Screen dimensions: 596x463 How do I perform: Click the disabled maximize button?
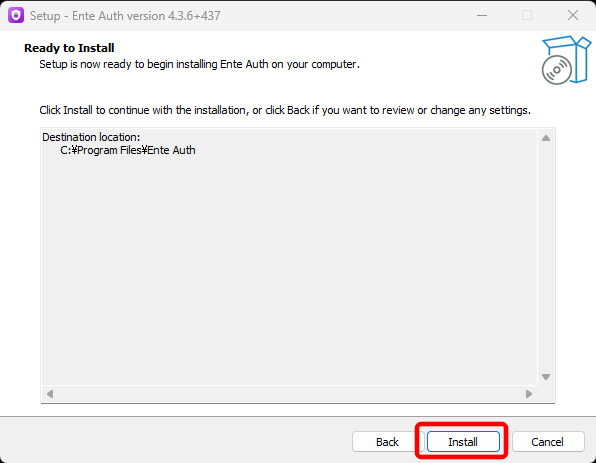[527, 16]
